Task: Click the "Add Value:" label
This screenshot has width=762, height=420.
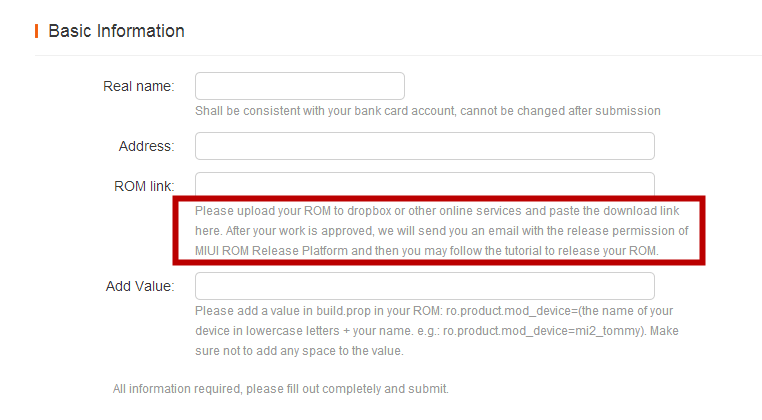Action: 140,287
